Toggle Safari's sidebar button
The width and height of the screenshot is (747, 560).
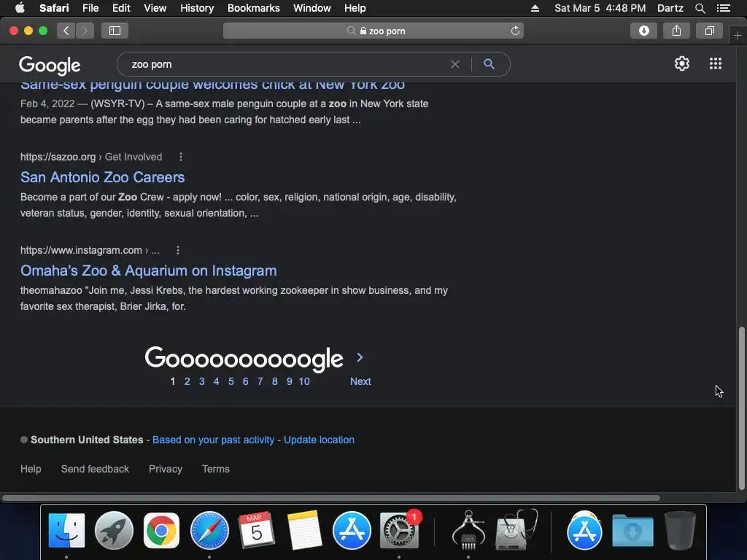115,31
